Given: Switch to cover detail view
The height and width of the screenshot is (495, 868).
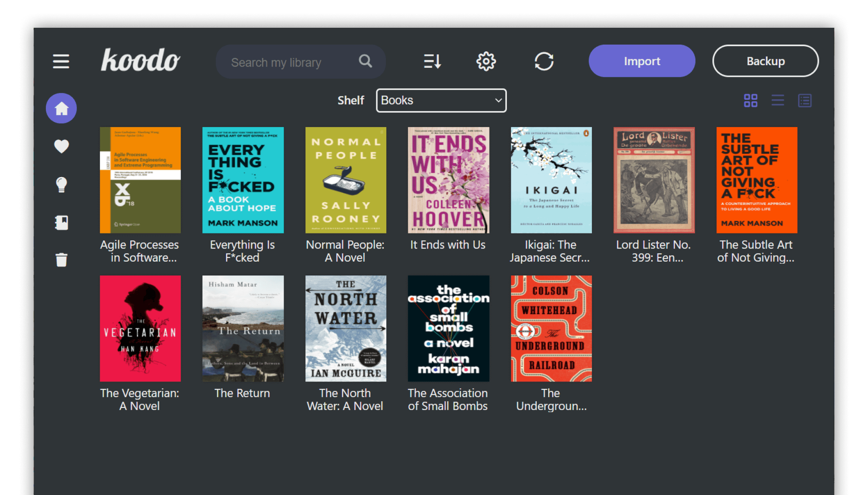Looking at the screenshot, I should pyautogui.click(x=805, y=101).
